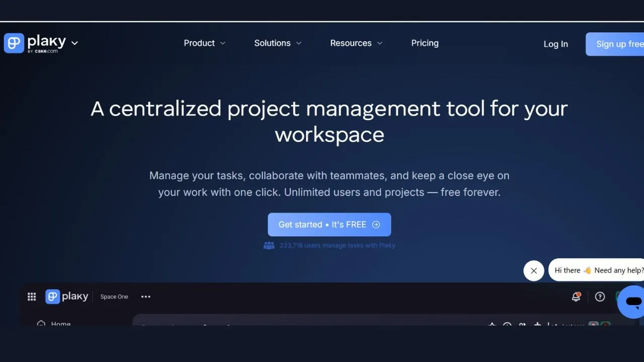
Task: Click the users group icon beside 223,718 users
Action: [269, 245]
